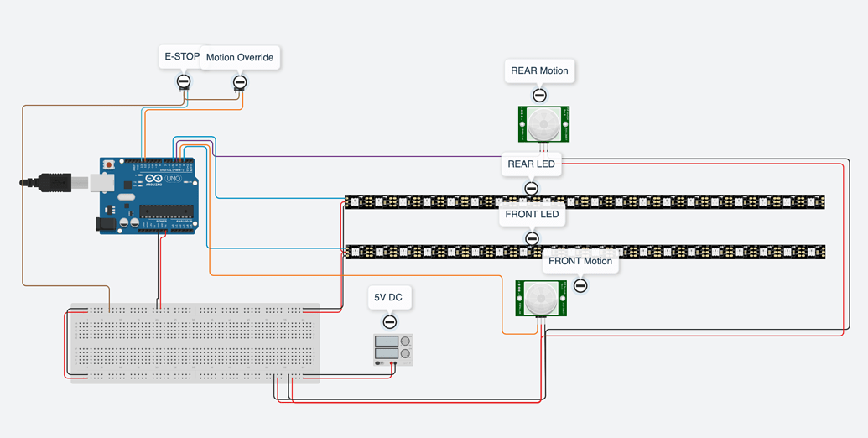Collapse the REAR LED annotation

point(532,188)
